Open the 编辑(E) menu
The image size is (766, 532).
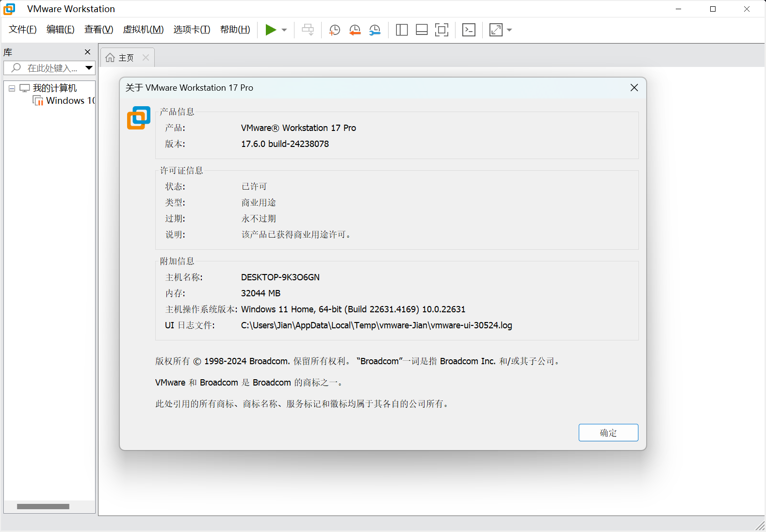[x=61, y=30]
